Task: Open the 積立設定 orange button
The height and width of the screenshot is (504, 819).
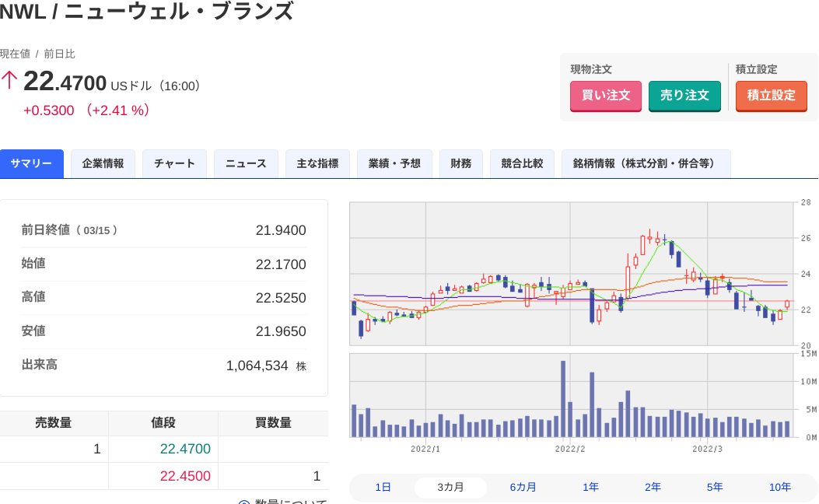Action: pos(771,96)
